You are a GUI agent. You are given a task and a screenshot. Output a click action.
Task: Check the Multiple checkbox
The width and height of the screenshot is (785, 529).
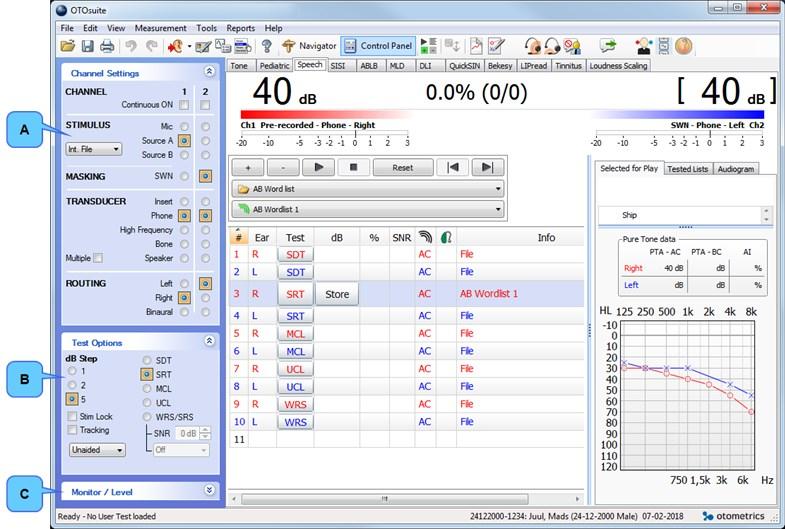tap(98, 258)
